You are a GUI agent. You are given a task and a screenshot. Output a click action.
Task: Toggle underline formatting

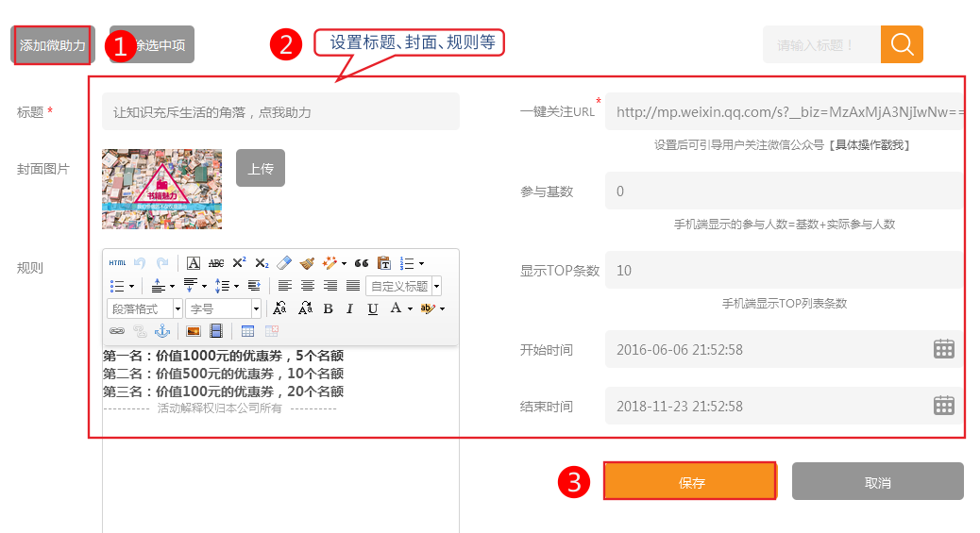click(373, 308)
